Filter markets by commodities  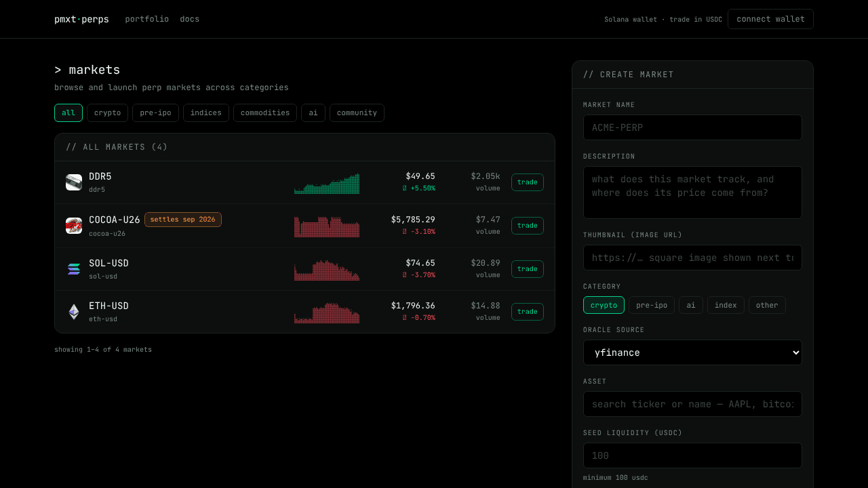(x=265, y=113)
